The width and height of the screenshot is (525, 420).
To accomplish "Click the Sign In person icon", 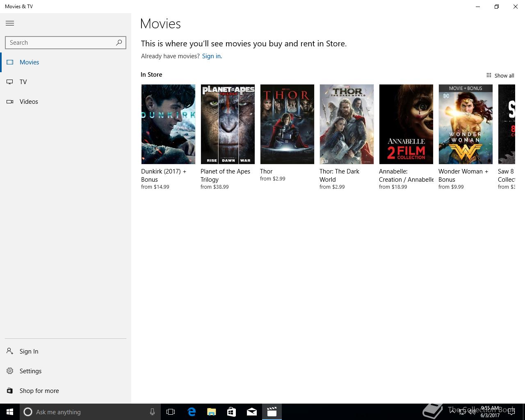I will coord(10,351).
